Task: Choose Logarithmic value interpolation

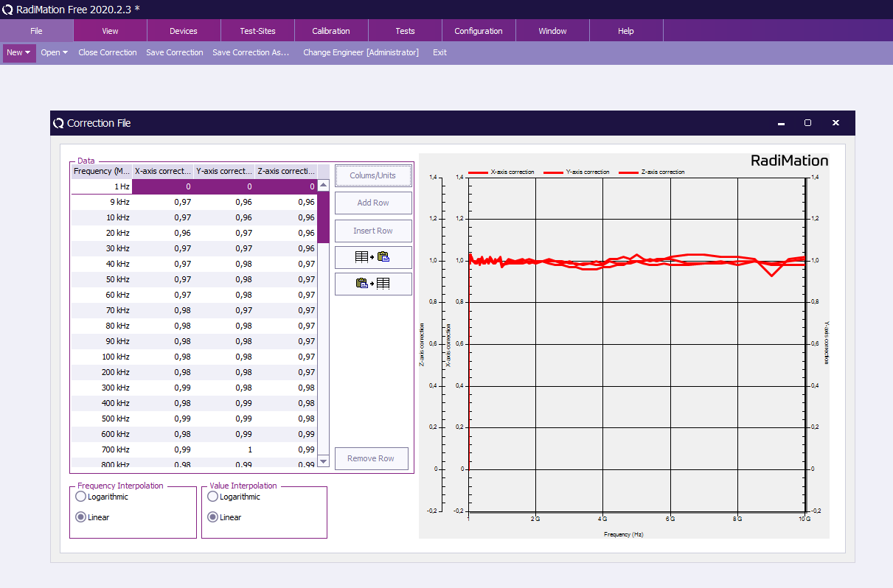Action: point(213,497)
